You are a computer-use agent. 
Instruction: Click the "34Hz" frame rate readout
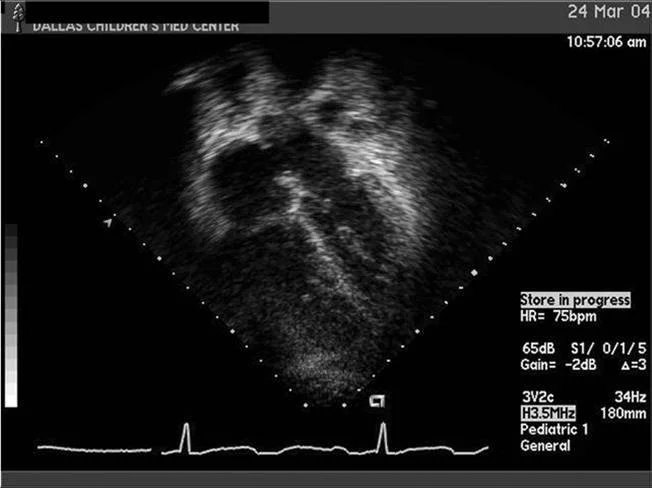click(x=630, y=397)
